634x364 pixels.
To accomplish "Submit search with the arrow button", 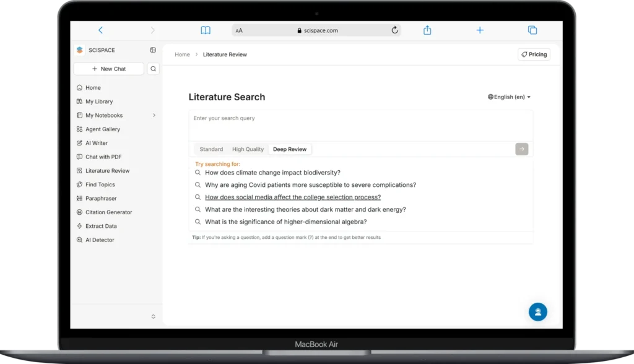I will (521, 149).
